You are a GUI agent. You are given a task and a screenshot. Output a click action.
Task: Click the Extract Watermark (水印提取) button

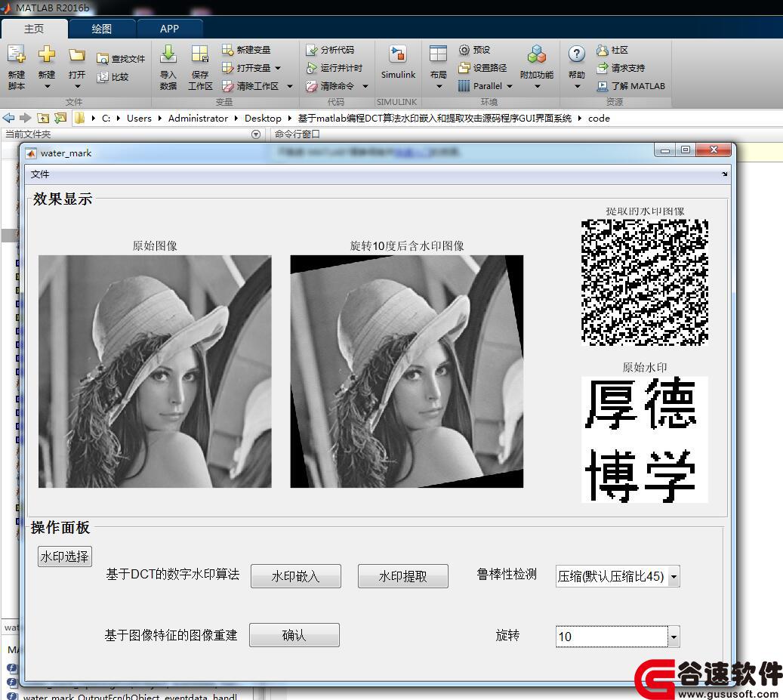point(403,576)
